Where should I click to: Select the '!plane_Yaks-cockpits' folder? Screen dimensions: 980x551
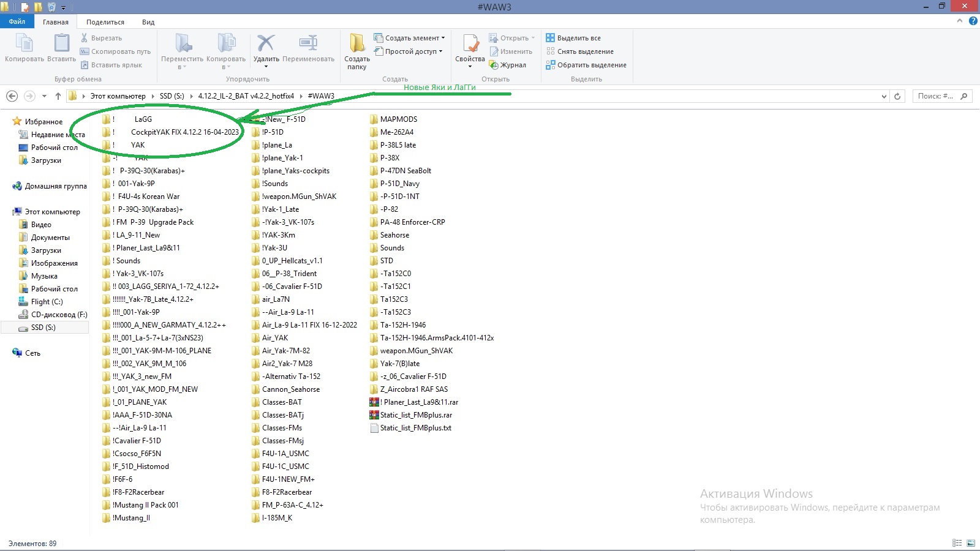[291, 171]
